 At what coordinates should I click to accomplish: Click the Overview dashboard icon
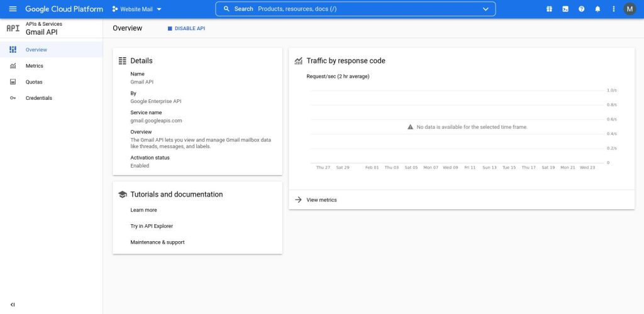point(13,50)
